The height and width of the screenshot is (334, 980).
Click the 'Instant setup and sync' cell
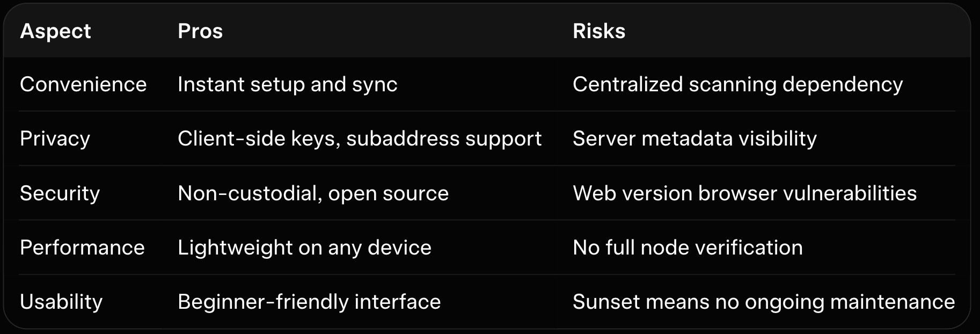(287, 84)
